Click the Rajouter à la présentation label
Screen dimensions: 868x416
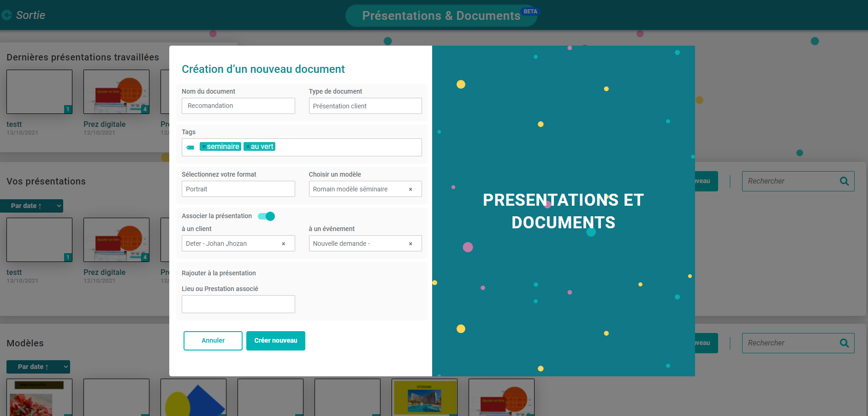click(x=219, y=273)
